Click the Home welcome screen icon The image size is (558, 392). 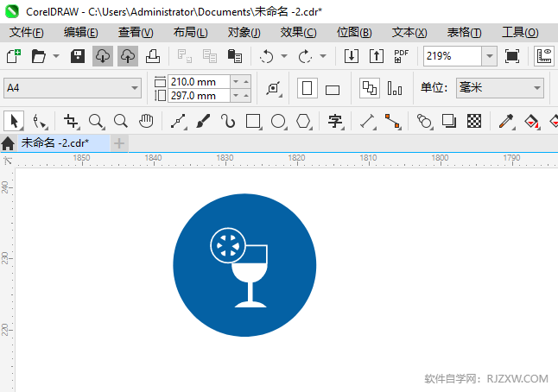8,143
